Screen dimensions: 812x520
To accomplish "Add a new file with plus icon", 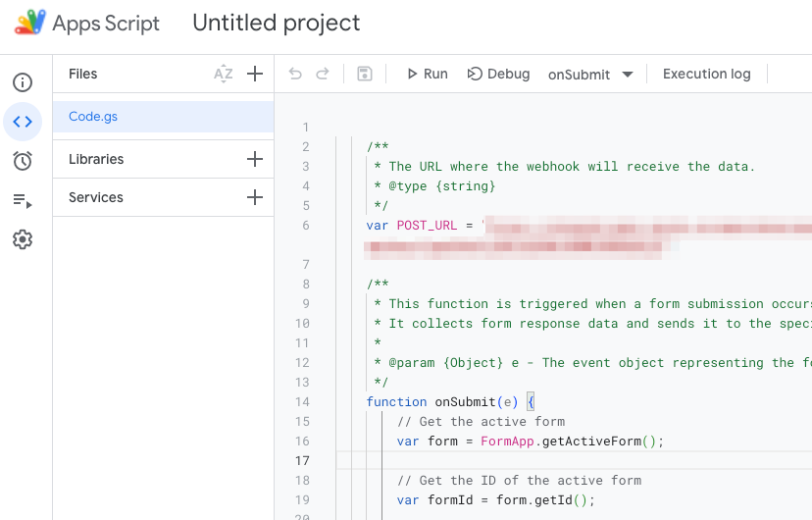I will [x=255, y=74].
